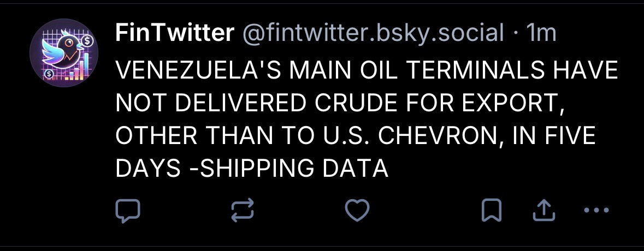This screenshot has width=644, height=251.
Task: Open the three-dot more options menu
Action: [596, 210]
